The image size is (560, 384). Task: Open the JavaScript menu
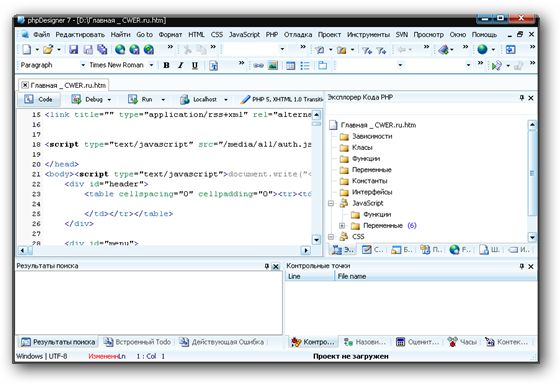pos(244,35)
